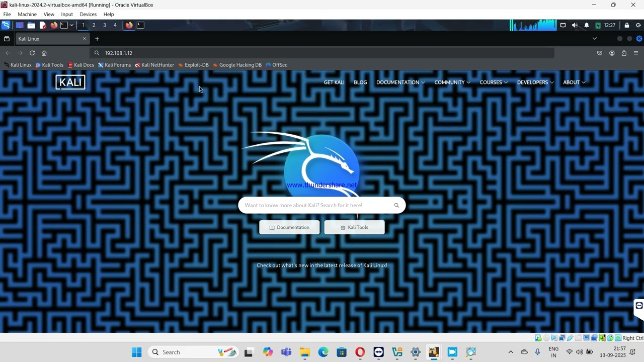Screen dimensions: 644x362
Task: Open the Firefox extensions puzzle icon
Action: pos(624,53)
